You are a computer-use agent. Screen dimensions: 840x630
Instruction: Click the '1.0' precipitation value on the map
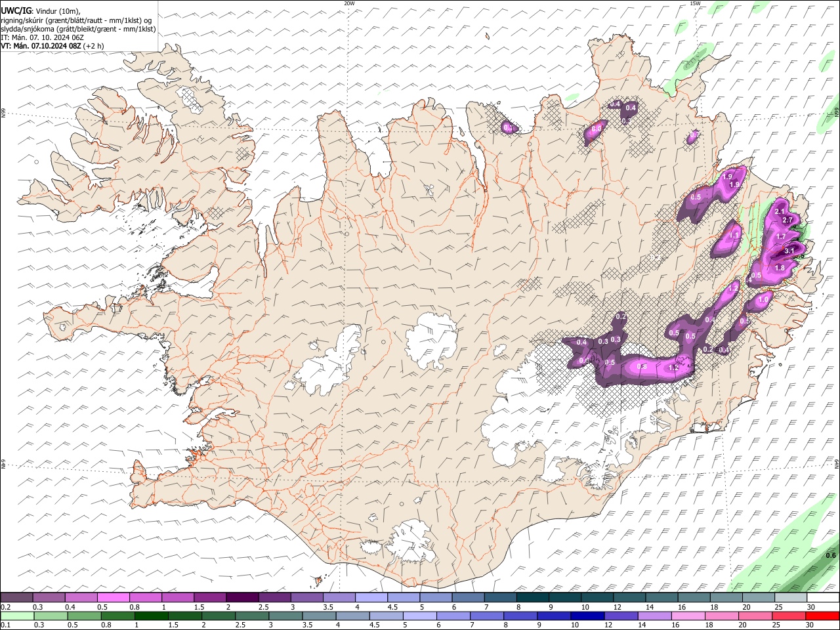[x=763, y=299]
